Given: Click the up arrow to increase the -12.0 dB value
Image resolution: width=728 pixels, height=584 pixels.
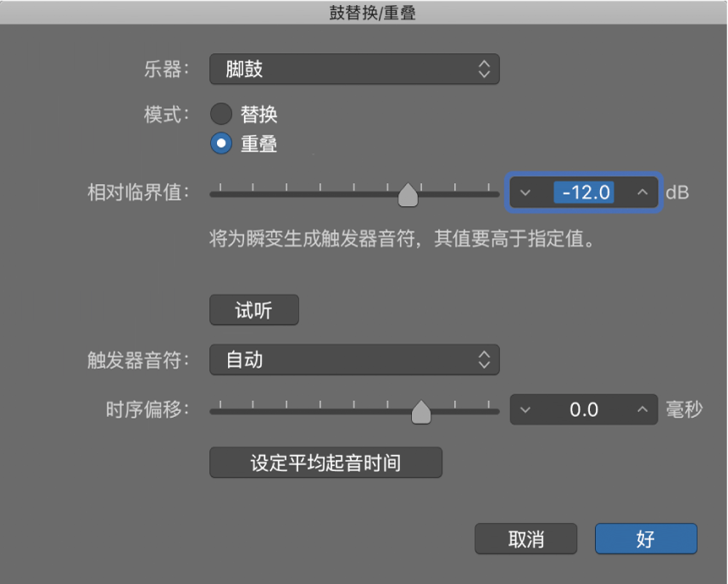Looking at the screenshot, I should pos(642,192).
